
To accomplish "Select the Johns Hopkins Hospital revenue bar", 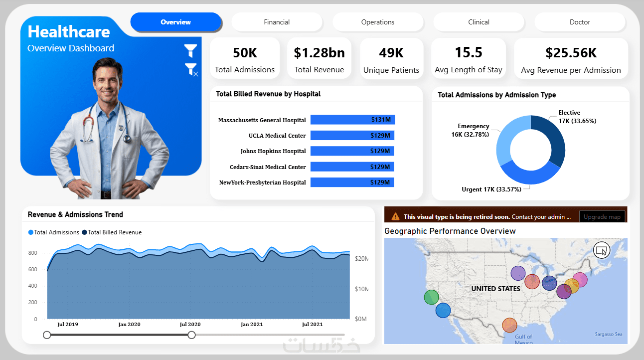I will pos(352,151).
